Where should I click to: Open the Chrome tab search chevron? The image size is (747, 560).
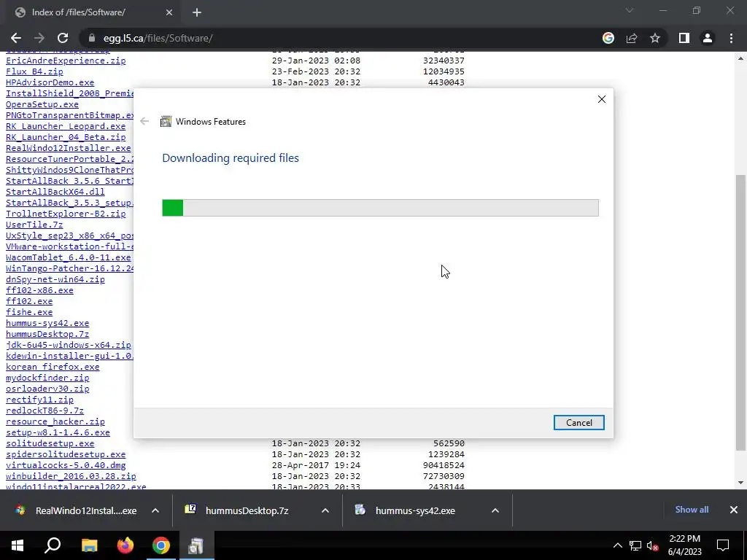coord(630,10)
